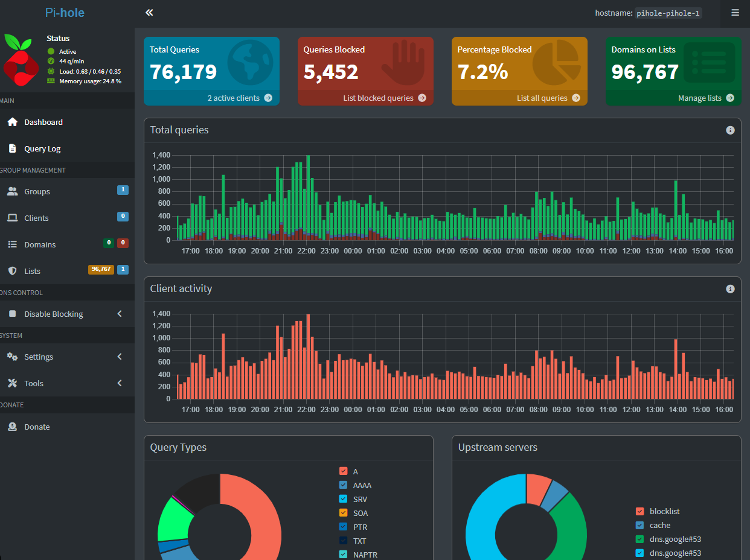The image size is (750, 560).
Task: Expand the Settings submenu chevron
Action: (x=120, y=357)
